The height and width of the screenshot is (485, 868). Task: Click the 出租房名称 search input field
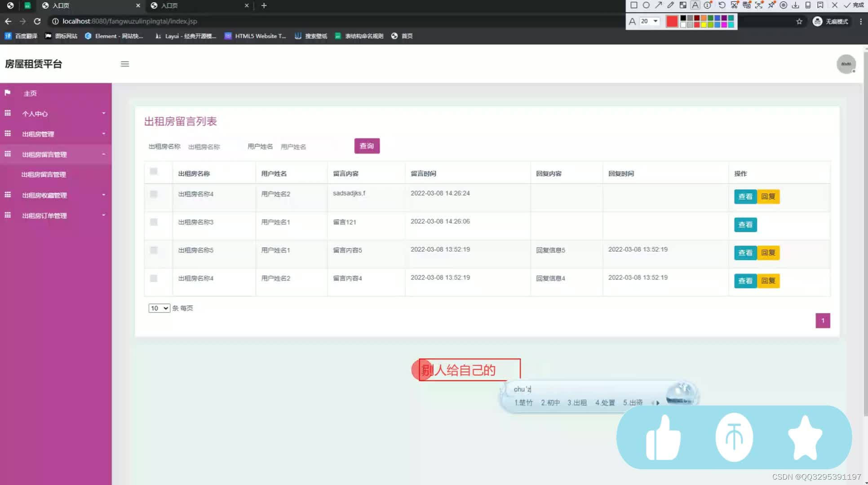211,146
